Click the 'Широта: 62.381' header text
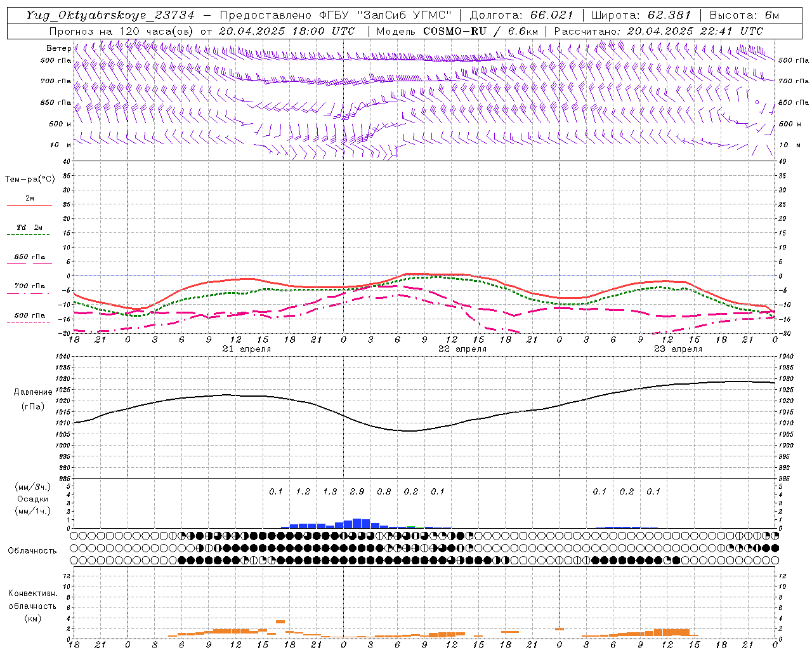The height and width of the screenshot is (650, 812). click(x=641, y=15)
